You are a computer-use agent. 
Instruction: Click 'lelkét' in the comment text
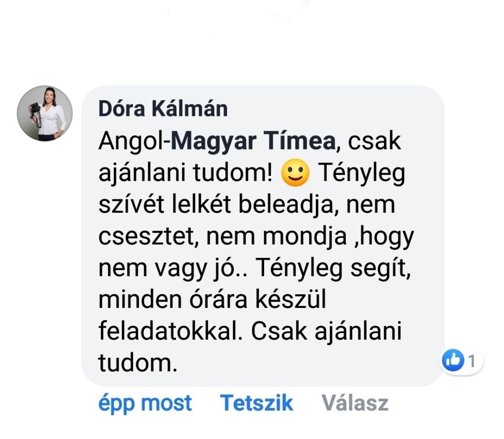[x=201, y=205]
